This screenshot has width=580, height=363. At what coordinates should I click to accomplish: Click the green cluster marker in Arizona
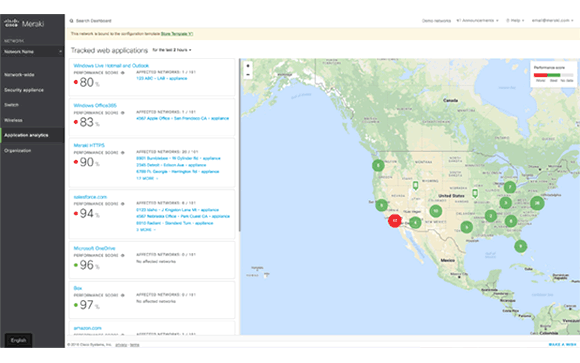[415, 222]
